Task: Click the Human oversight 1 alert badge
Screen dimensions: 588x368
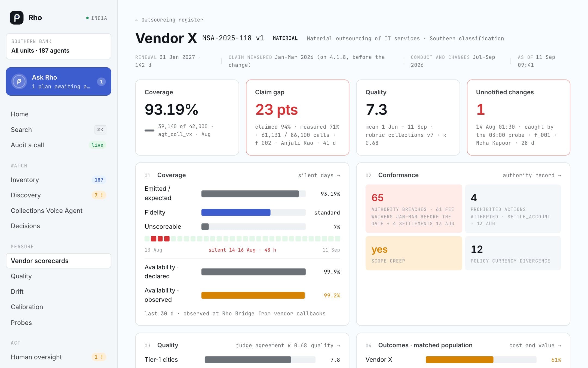Action: point(99,357)
